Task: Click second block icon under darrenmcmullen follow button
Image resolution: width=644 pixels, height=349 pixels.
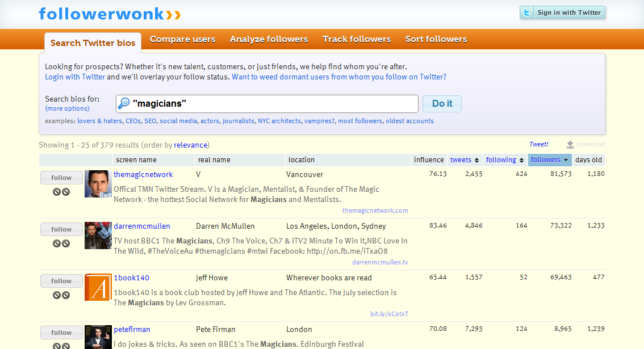Action: point(66,243)
